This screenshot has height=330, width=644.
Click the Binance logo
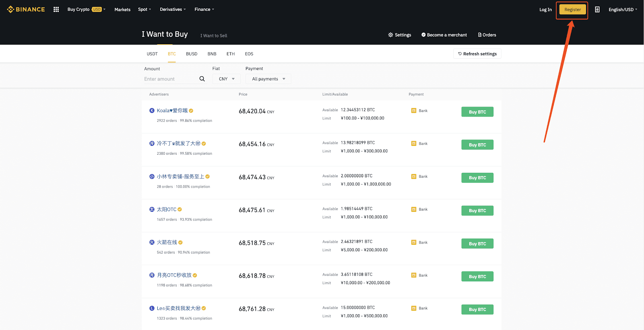[26, 9]
